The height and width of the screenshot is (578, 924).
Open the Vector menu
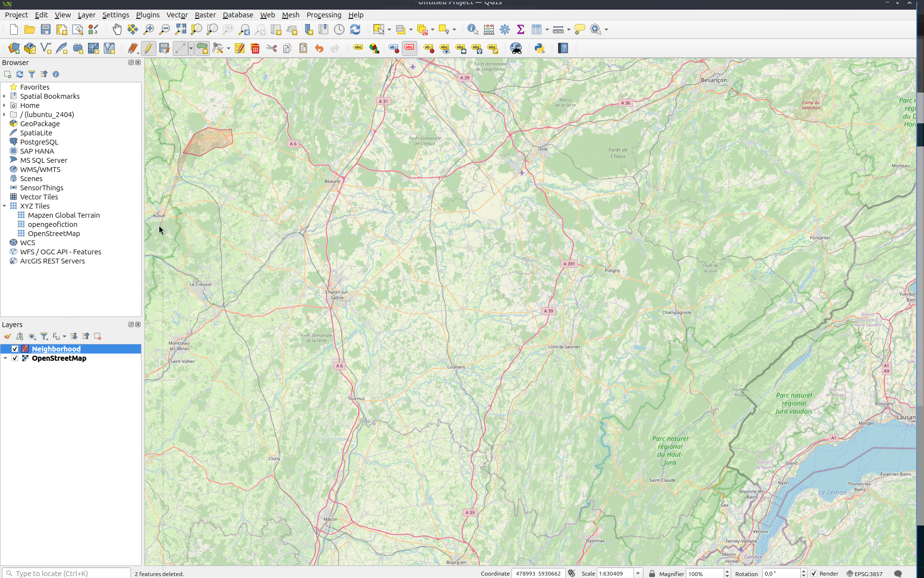[177, 14]
